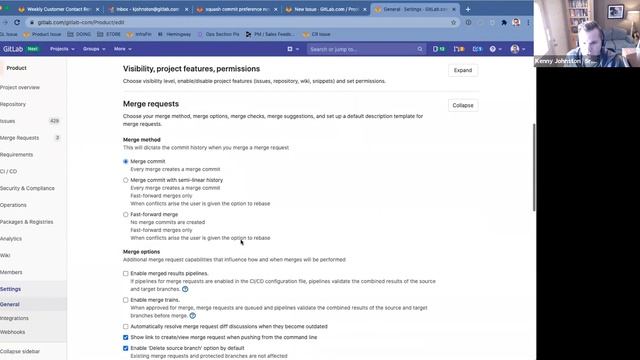Click the page vertical scrollbar

point(534,167)
